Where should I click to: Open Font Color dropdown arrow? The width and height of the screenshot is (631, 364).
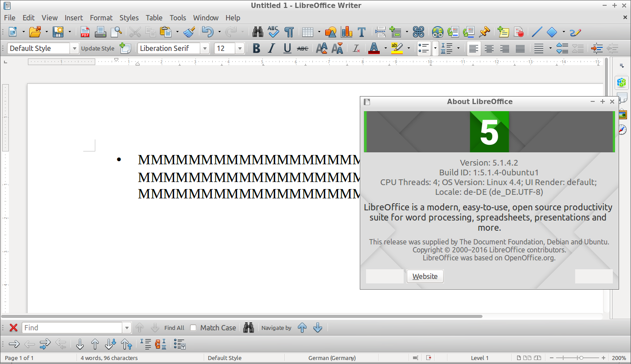coord(385,48)
